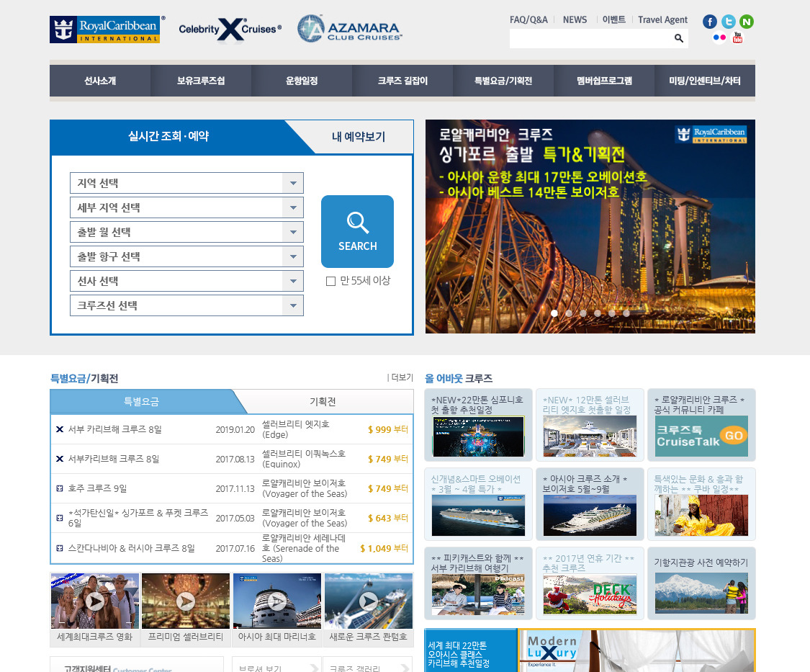Open the 오베이션 3월~4월 특가 card
The height and width of the screenshot is (672, 810).
(478, 504)
